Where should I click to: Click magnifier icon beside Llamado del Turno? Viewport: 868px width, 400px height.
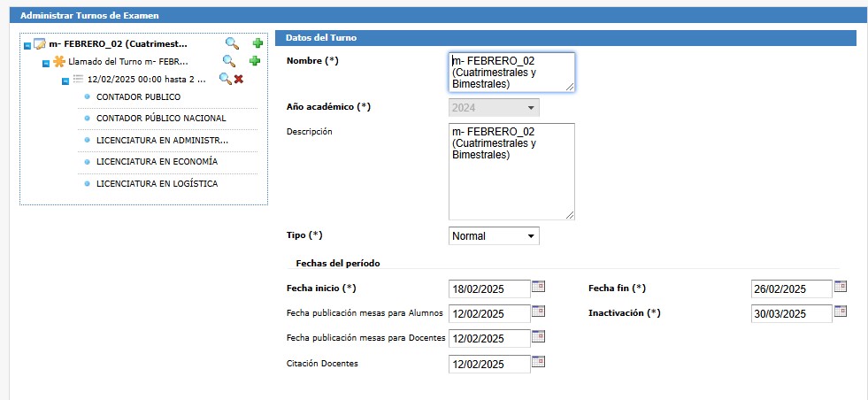pyautogui.click(x=228, y=61)
